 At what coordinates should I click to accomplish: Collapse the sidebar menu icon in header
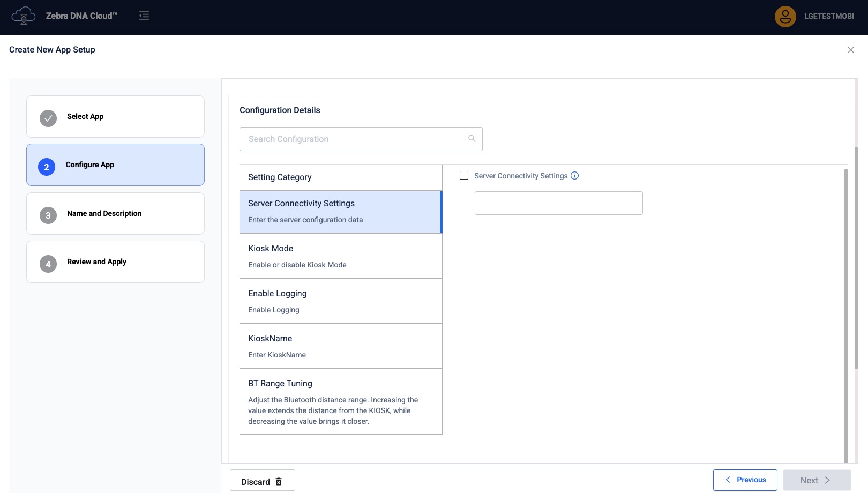(144, 16)
